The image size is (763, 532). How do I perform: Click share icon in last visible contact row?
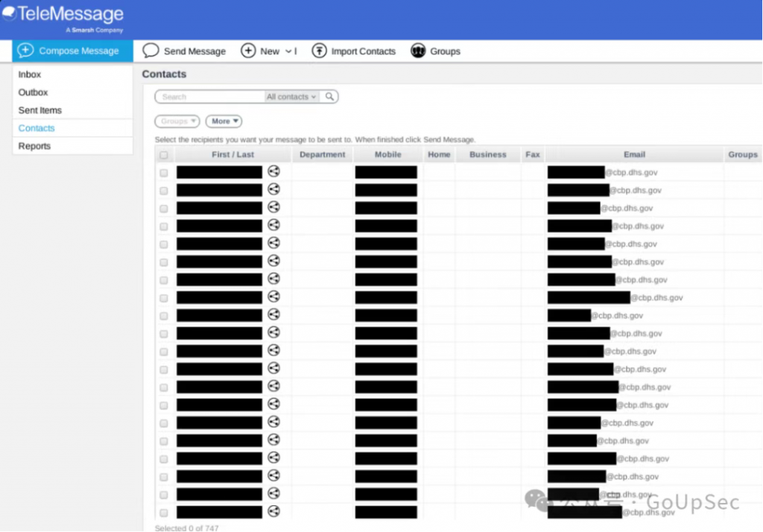click(x=274, y=511)
